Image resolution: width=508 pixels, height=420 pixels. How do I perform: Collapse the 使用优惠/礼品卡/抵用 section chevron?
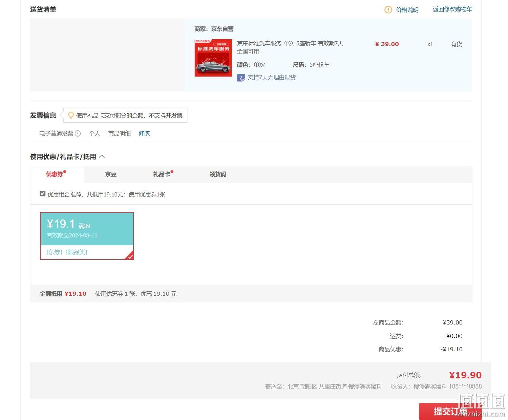pyautogui.click(x=102, y=156)
